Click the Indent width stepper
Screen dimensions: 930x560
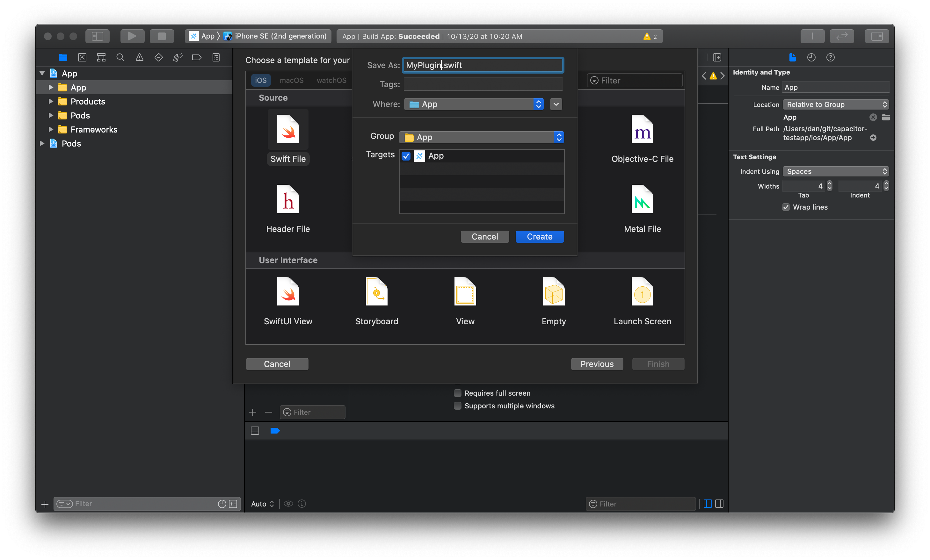pos(885,185)
